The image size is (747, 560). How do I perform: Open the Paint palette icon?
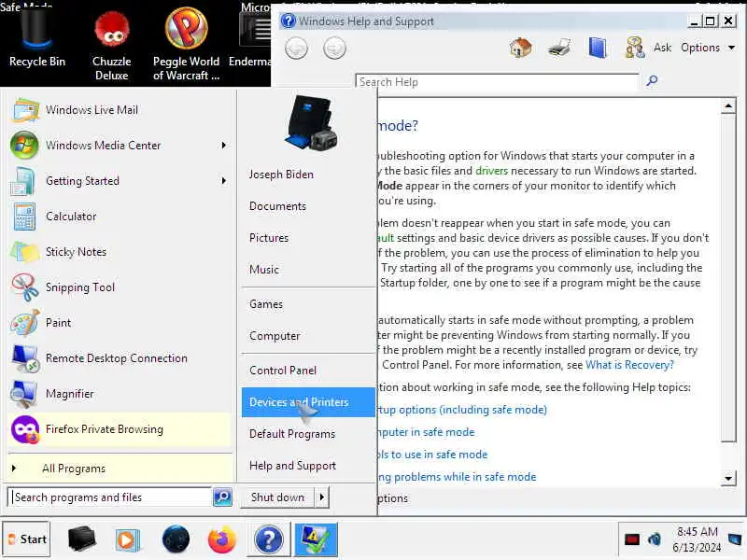pyautogui.click(x=25, y=323)
